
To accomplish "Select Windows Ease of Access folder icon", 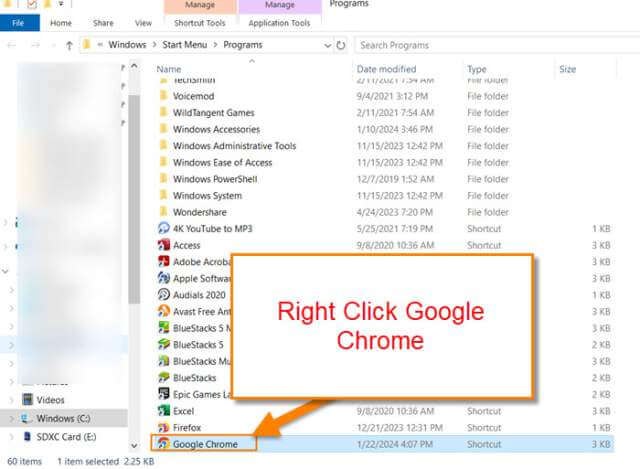I will point(164,162).
